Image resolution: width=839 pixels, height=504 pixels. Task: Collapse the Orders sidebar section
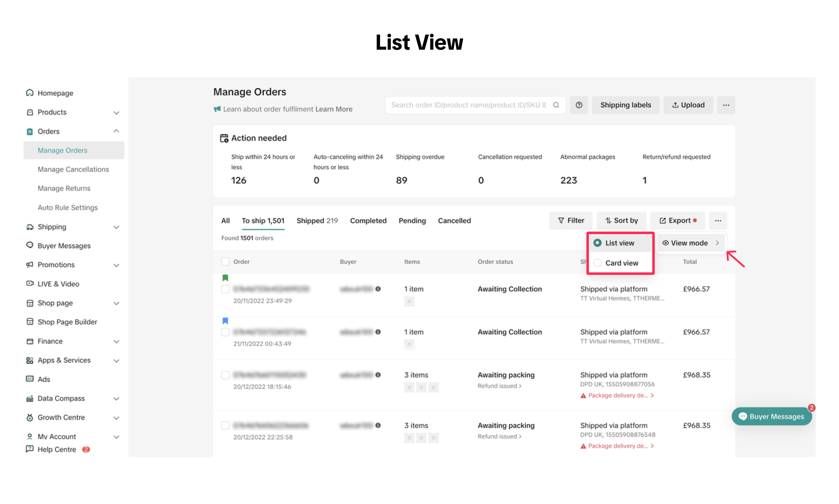pos(116,131)
